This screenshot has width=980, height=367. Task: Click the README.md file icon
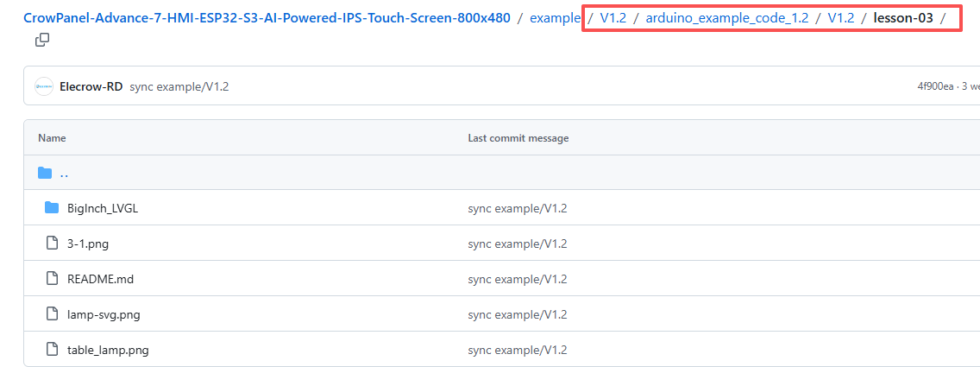point(52,279)
